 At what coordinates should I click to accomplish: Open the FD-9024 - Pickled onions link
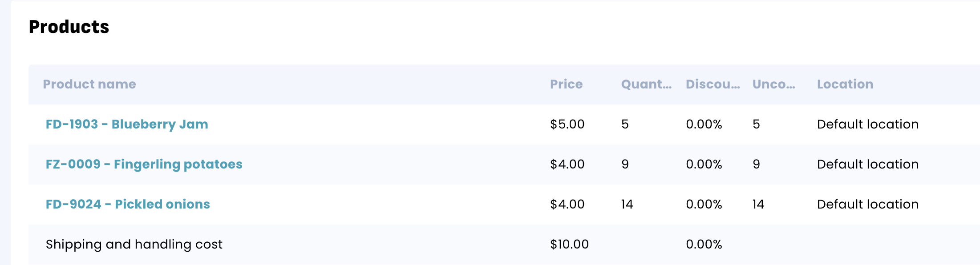(128, 205)
